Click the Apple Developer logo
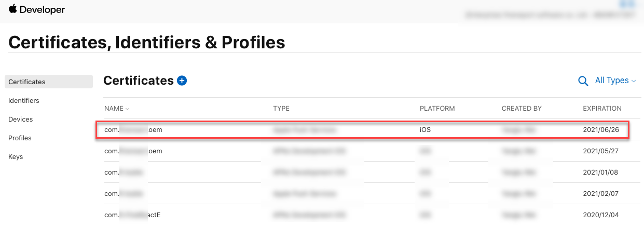The width and height of the screenshot is (644, 225). point(13,9)
